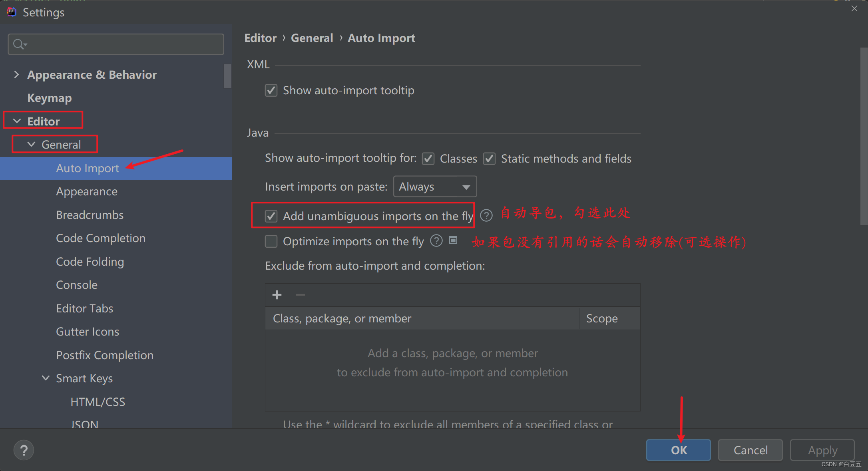Click the remove (-) button in exclusion list

301,295
